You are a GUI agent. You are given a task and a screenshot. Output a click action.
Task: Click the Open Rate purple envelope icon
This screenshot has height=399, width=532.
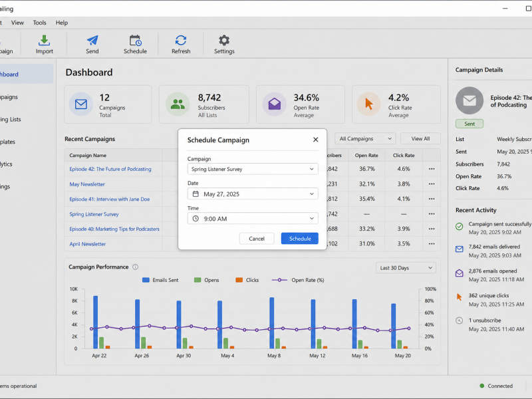(274, 104)
